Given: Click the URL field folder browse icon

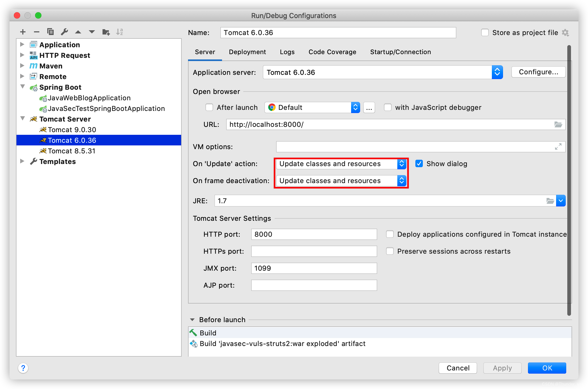Looking at the screenshot, I should [x=558, y=124].
